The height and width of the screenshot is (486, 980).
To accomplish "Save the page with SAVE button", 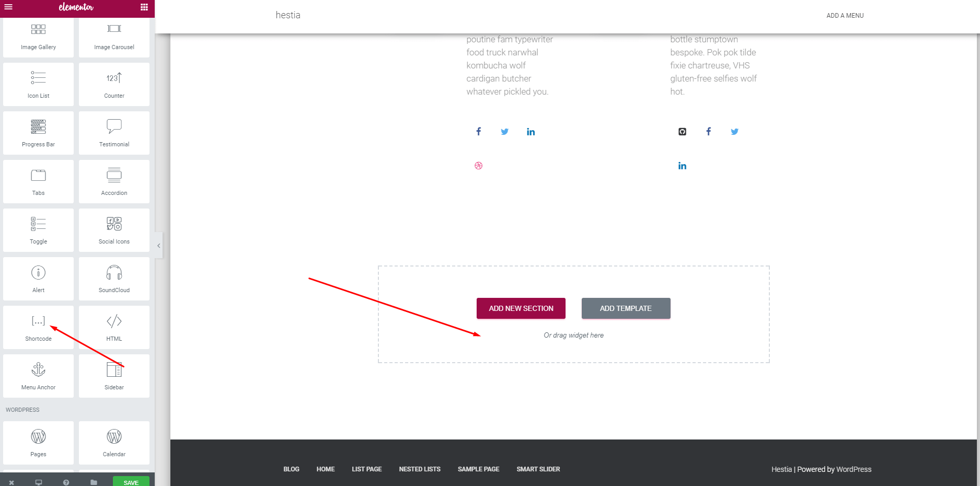I will 131,482.
